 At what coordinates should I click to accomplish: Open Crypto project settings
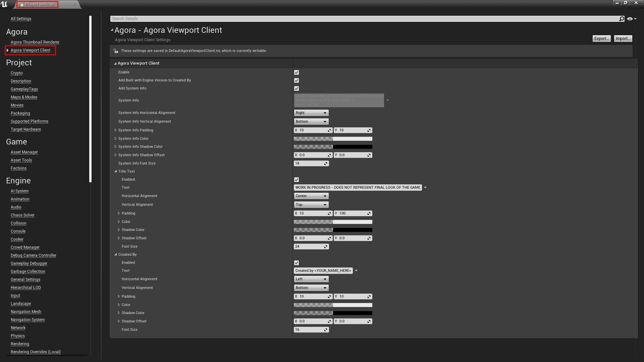[17, 73]
